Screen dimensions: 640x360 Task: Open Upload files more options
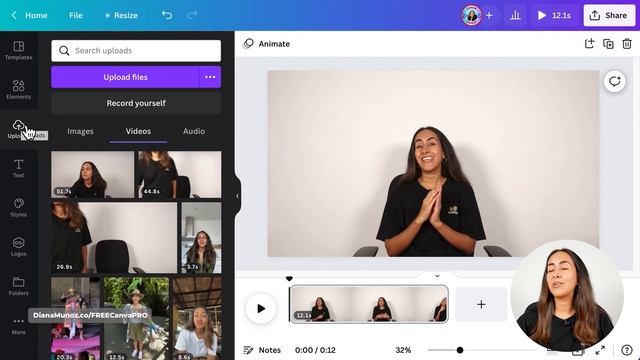point(210,77)
